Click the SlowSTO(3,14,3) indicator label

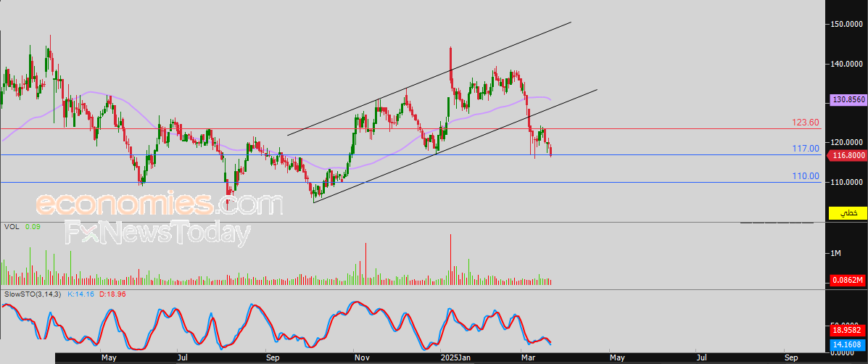click(33, 294)
